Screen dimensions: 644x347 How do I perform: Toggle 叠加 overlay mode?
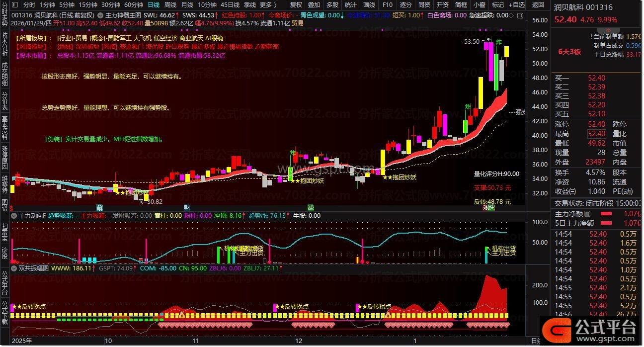314,4
